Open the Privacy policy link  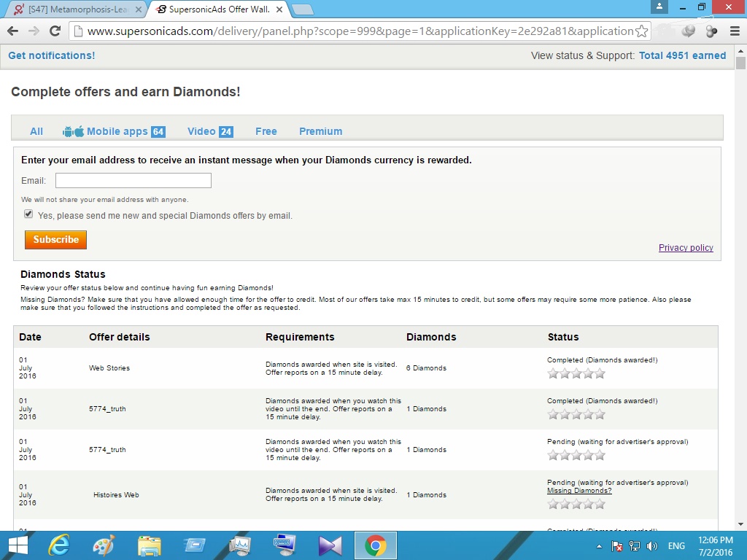[686, 248]
